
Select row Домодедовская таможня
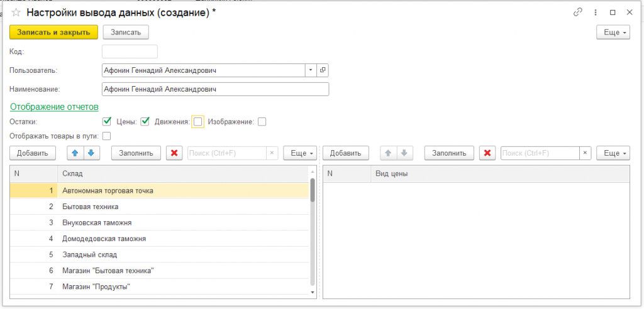point(159,239)
